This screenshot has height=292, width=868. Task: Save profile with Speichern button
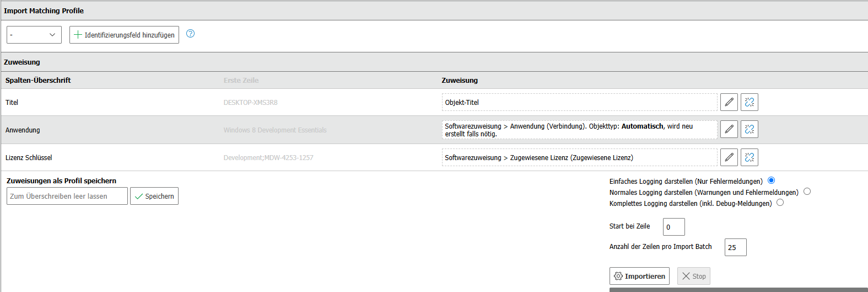tap(154, 196)
